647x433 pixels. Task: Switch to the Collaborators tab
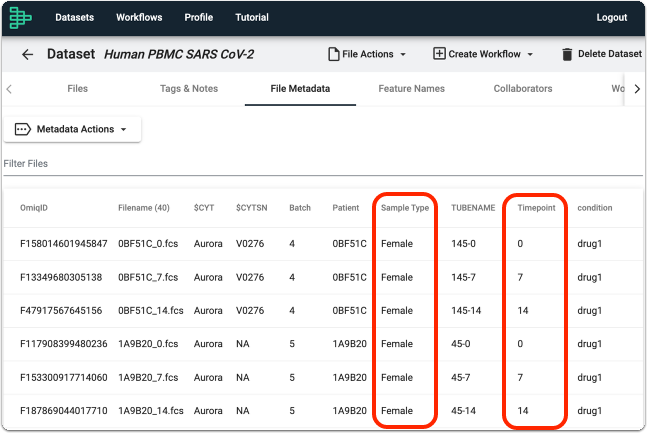523,89
